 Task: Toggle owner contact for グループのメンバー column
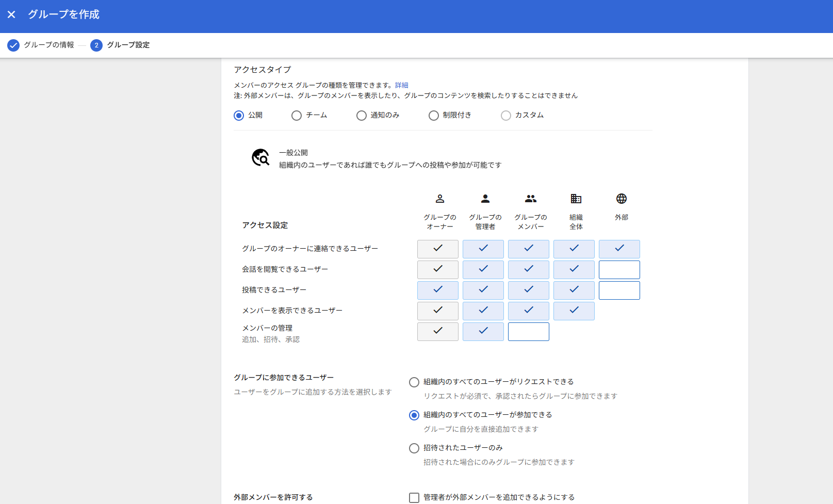(529, 249)
